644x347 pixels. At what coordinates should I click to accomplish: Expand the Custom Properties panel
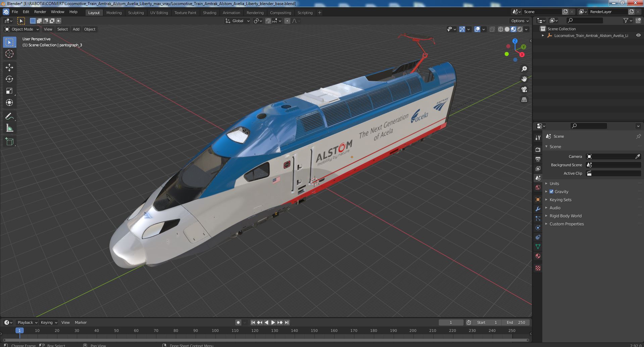tap(566, 224)
